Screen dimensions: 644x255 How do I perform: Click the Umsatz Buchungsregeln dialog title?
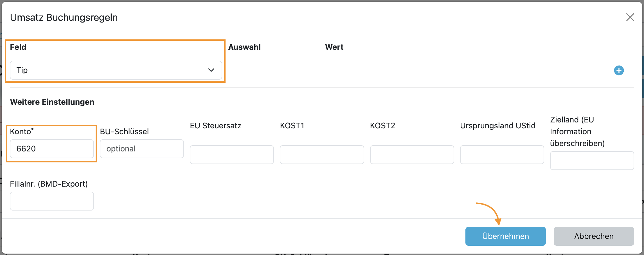64,17
